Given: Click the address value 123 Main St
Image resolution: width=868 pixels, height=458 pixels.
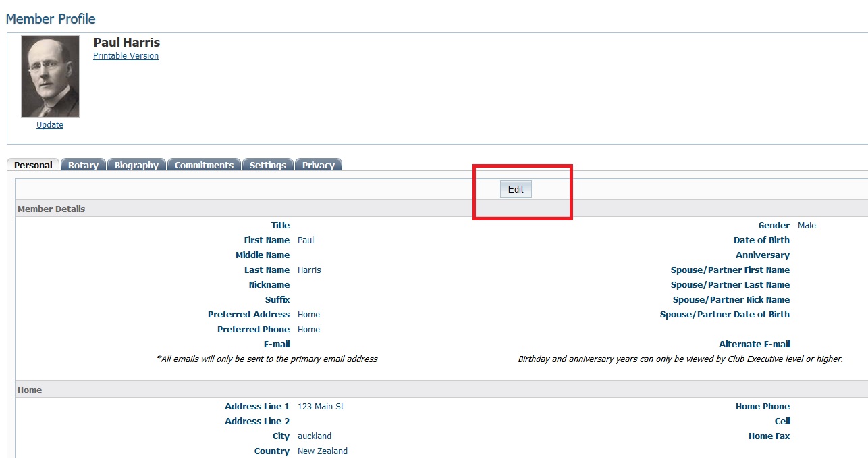Looking at the screenshot, I should click(x=321, y=407).
